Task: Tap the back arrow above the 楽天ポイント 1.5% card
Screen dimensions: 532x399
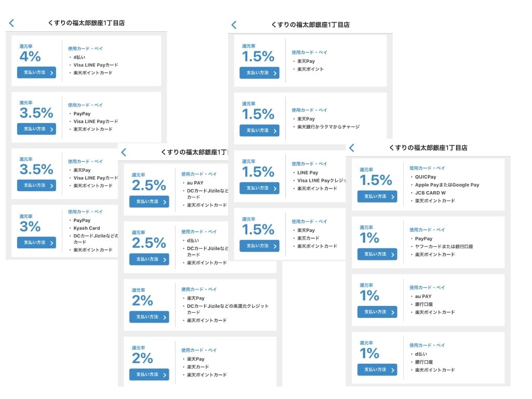Action: pyautogui.click(x=234, y=25)
